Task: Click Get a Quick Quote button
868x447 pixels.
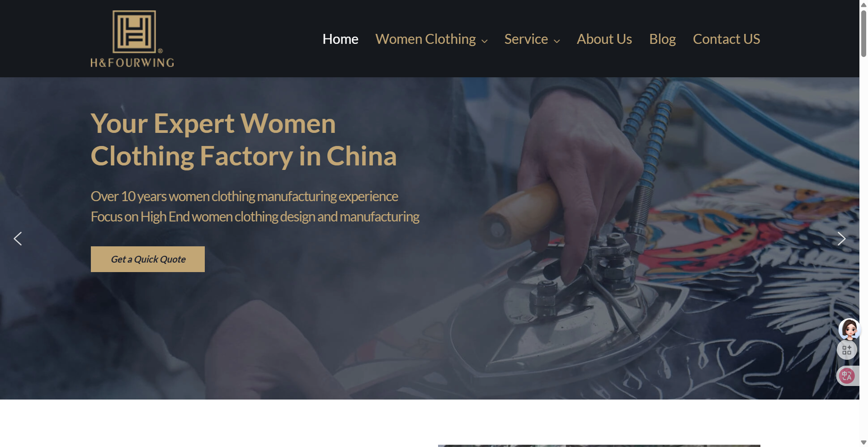Action: (x=148, y=259)
